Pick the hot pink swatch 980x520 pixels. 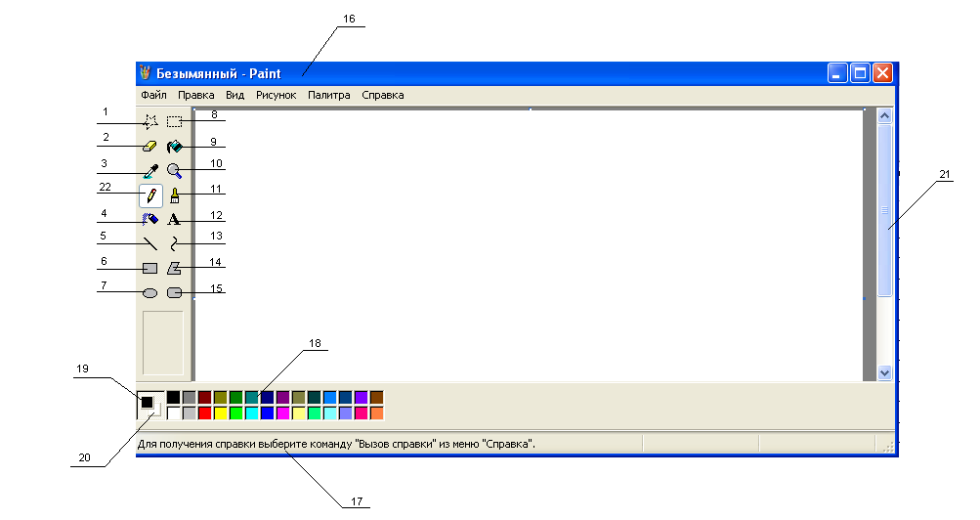361,413
